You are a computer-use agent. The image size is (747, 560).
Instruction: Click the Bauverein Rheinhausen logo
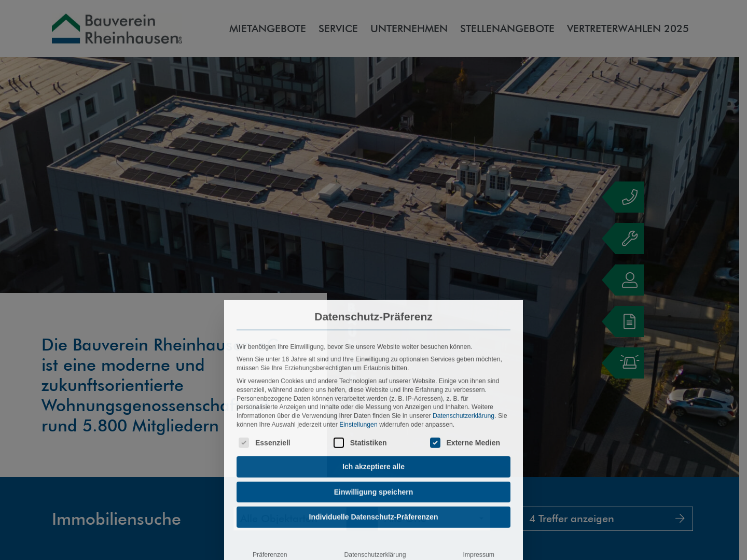point(117,29)
